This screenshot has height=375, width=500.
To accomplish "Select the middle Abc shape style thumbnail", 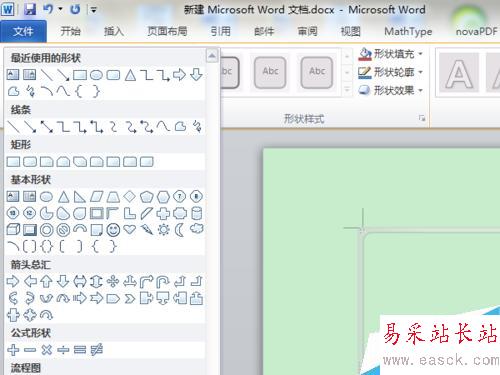I will point(270,72).
